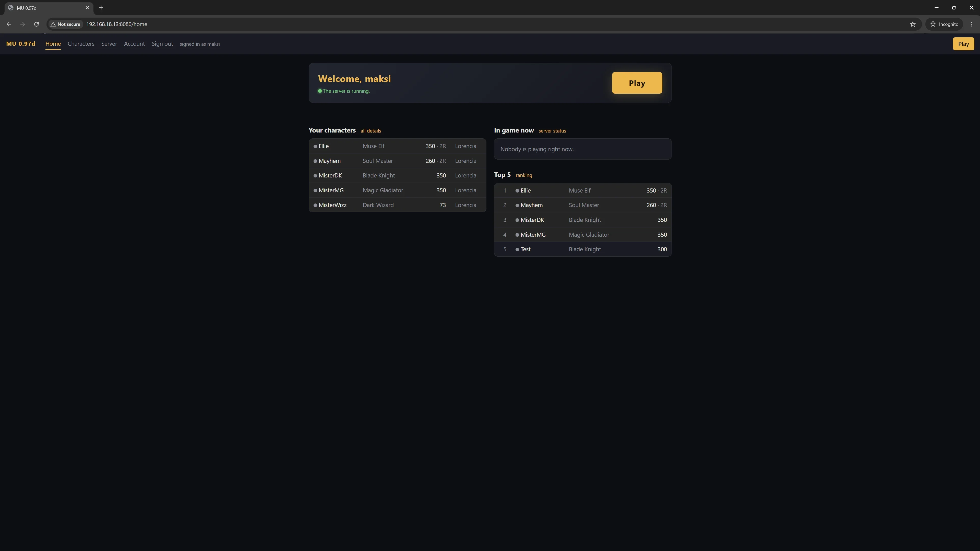
Task: Select Ellie in Your characters list
Action: (x=397, y=146)
